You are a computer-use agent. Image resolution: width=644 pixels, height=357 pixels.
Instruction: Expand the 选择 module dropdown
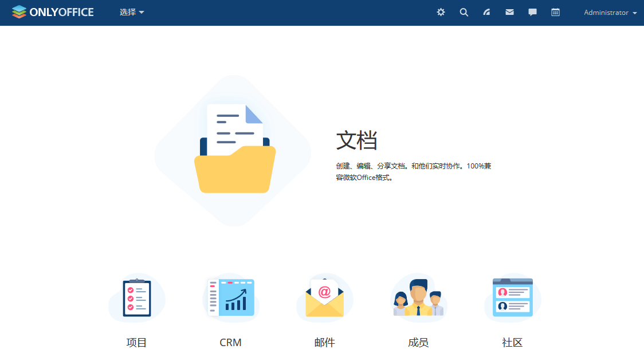tap(132, 12)
